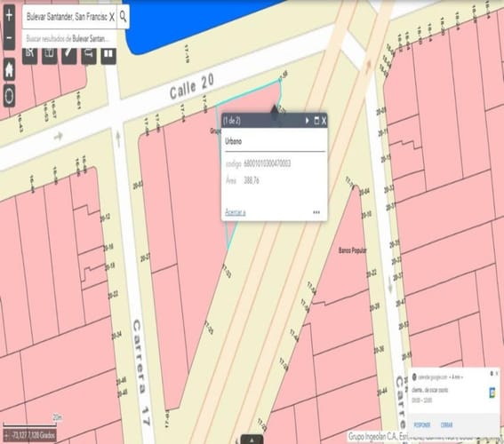Open notification settings gear icon
Screen dimensions: 504x444
492,374
